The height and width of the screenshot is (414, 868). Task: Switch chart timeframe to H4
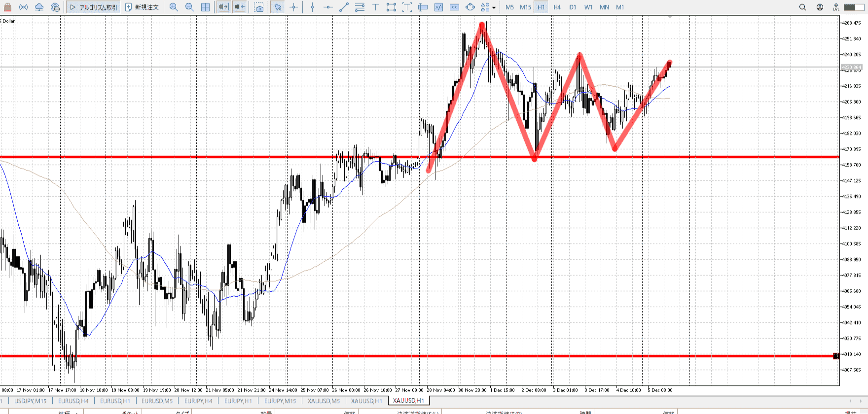pos(557,7)
